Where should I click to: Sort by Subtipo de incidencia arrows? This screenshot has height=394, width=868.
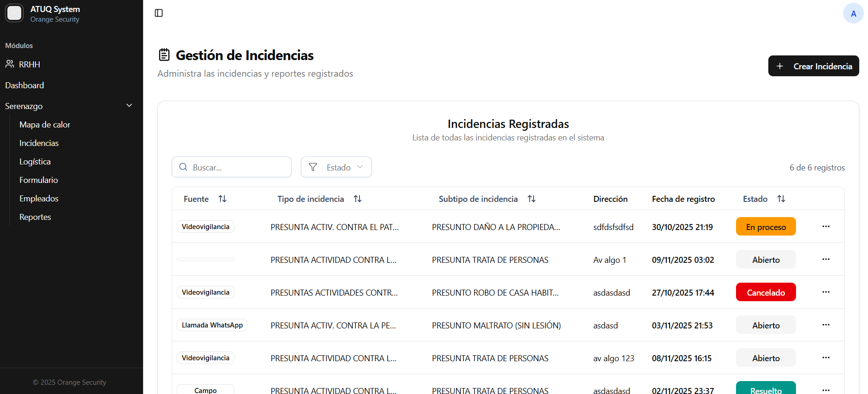pyautogui.click(x=532, y=199)
